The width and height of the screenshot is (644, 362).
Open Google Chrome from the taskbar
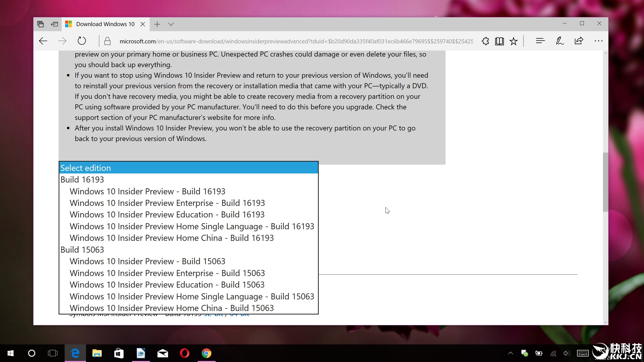pos(206,353)
